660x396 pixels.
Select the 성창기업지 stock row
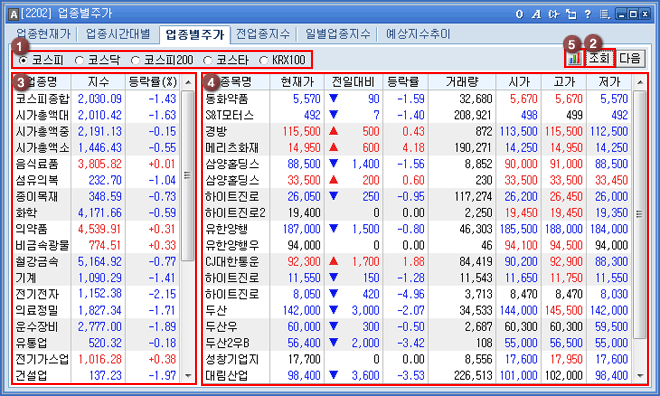pos(418,359)
